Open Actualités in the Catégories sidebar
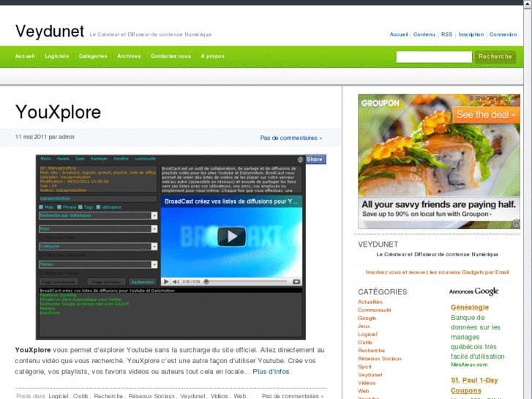This screenshot has width=532, height=399. point(370,302)
